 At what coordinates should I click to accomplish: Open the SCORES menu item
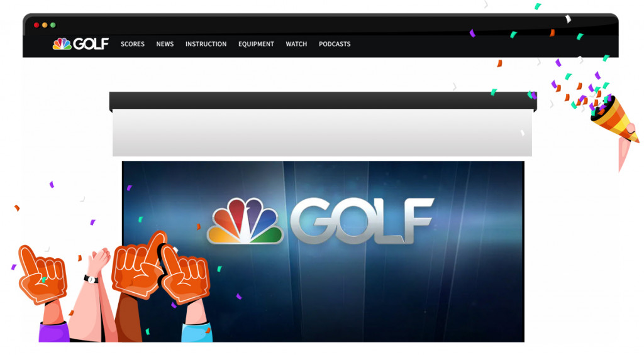(133, 44)
